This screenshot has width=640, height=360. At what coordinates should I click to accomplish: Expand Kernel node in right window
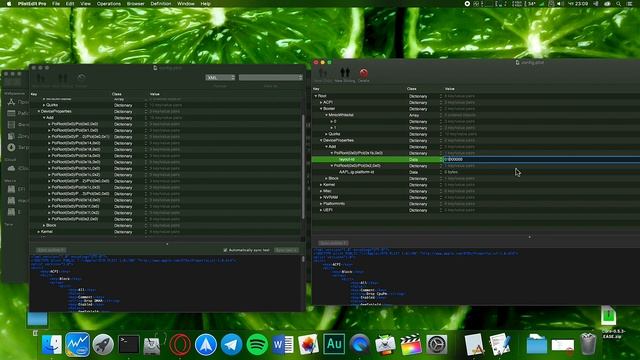point(321,185)
